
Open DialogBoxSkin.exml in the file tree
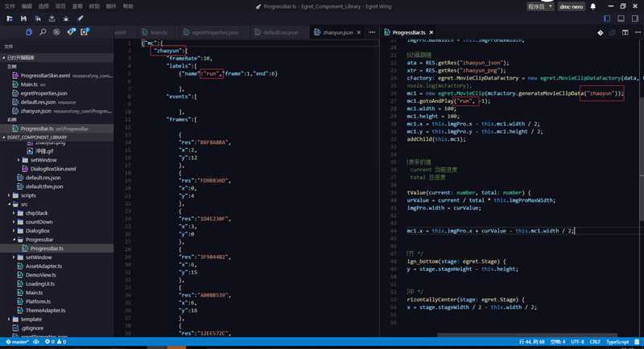[53, 169]
